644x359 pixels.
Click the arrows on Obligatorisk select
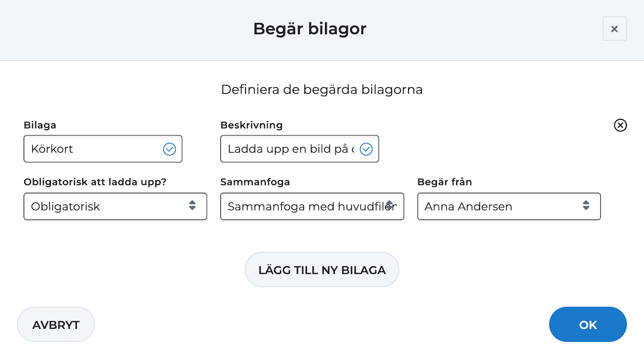tap(192, 205)
